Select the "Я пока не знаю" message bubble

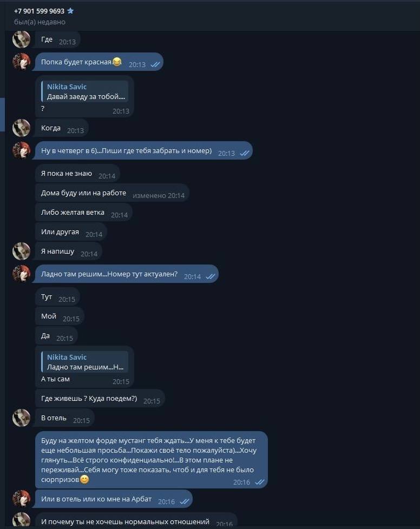67,174
